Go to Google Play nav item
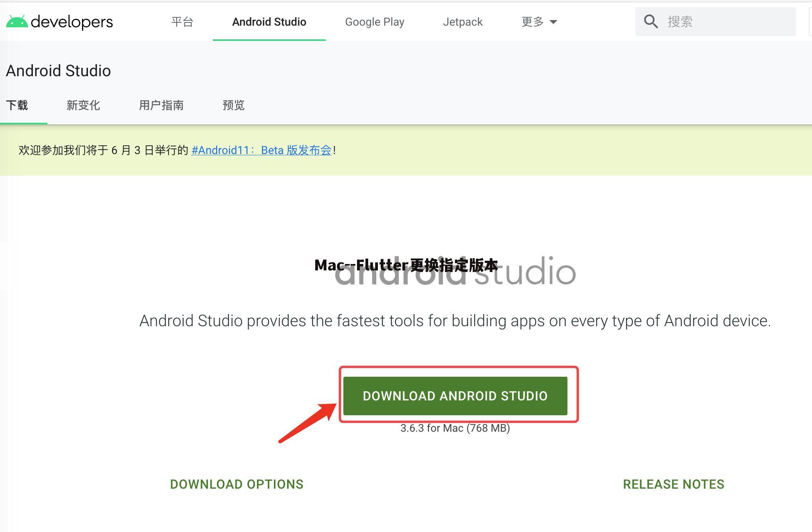Image resolution: width=812 pixels, height=532 pixels. (x=375, y=22)
